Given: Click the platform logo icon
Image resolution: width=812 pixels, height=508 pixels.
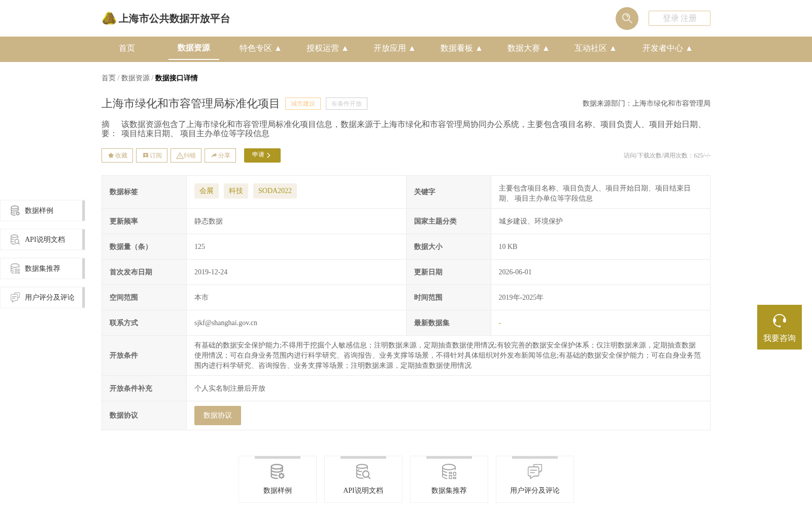Looking at the screenshot, I should (x=109, y=18).
